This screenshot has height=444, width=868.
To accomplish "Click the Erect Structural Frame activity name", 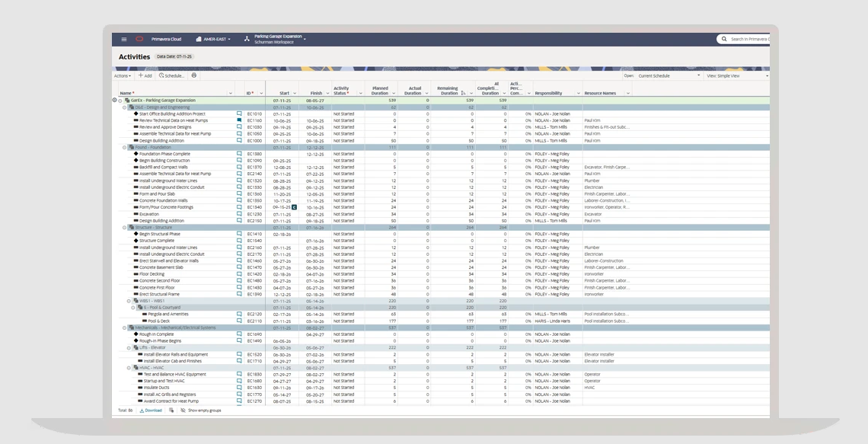I will tap(159, 294).
